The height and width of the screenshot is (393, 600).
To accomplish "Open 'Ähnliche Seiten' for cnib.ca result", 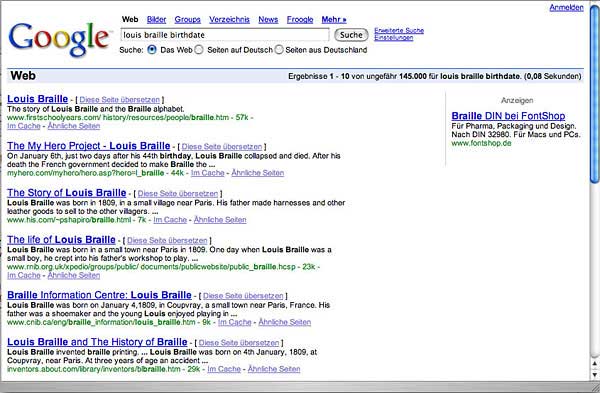I will coord(285,323).
